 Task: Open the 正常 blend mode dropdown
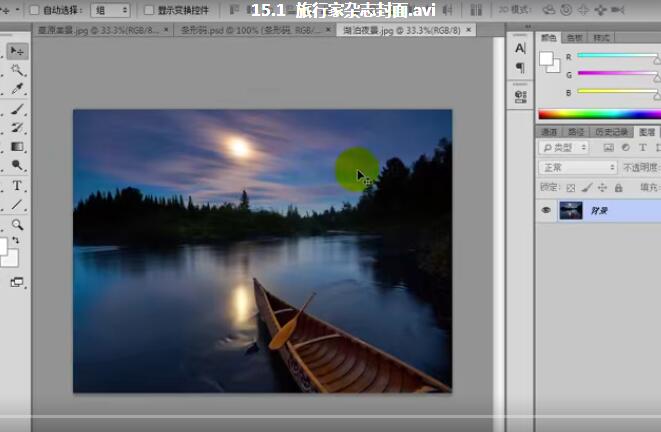(577, 167)
